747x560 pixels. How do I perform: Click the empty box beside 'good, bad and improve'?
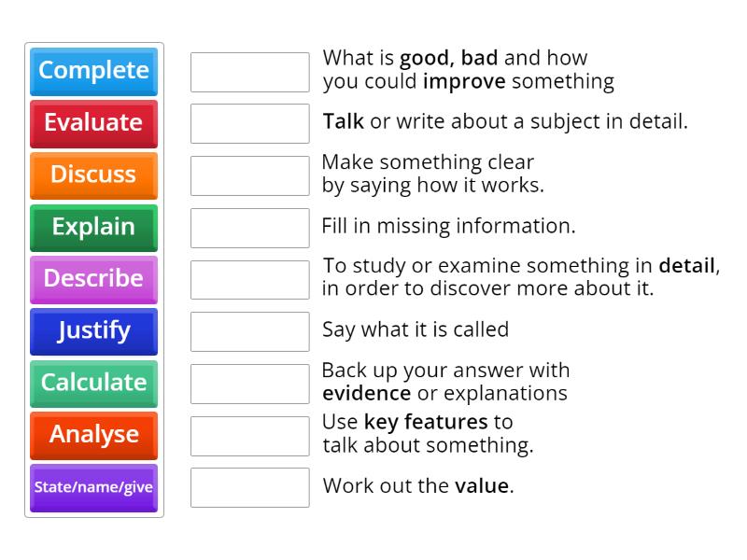click(249, 72)
